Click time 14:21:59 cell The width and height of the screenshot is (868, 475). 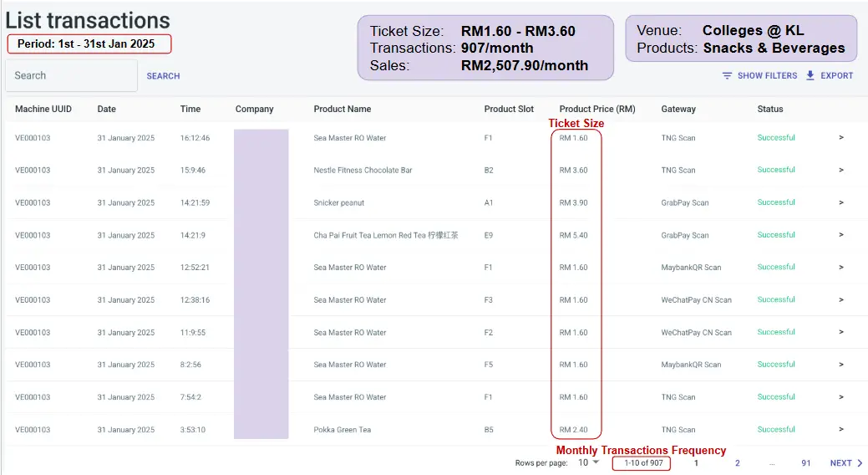195,202
